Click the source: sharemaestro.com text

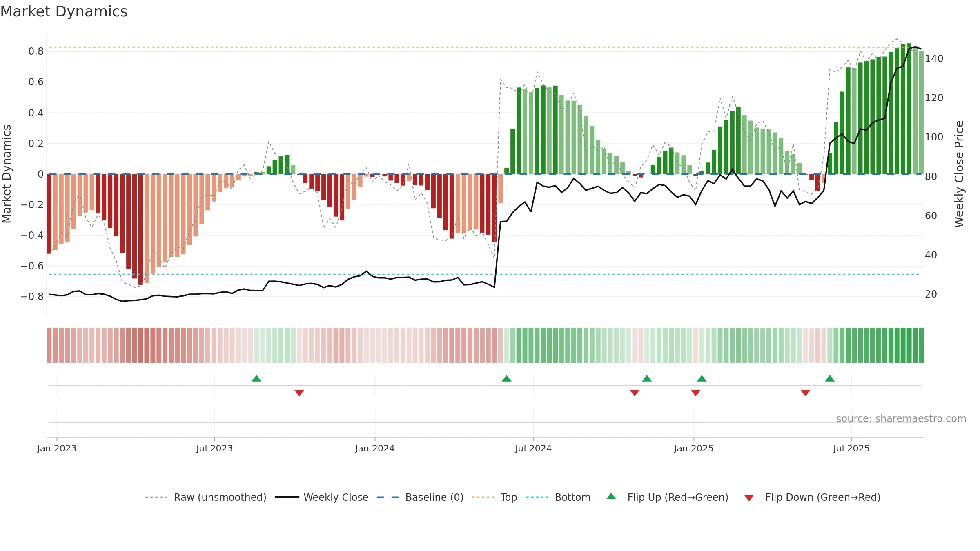901,418
